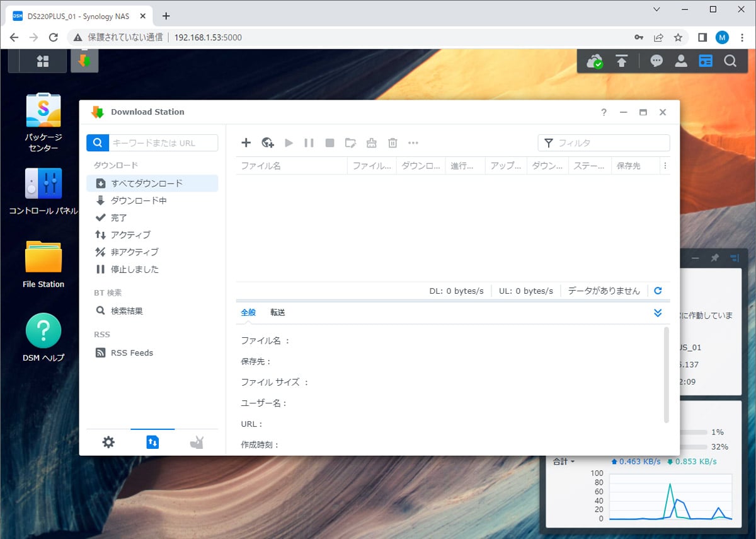Image resolution: width=756 pixels, height=539 pixels.
Task: Click the filter input field
Action: 604,143
